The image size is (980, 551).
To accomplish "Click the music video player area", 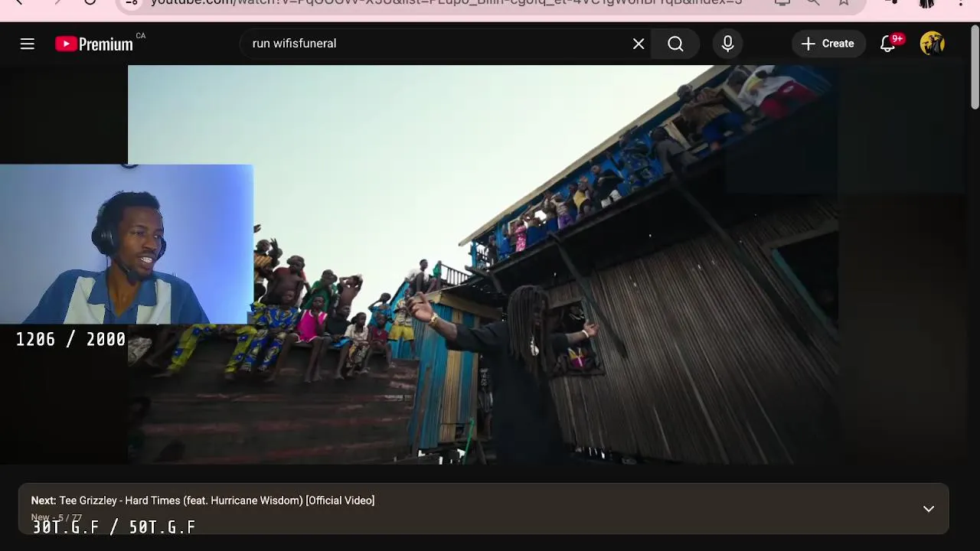I will 482,264.
